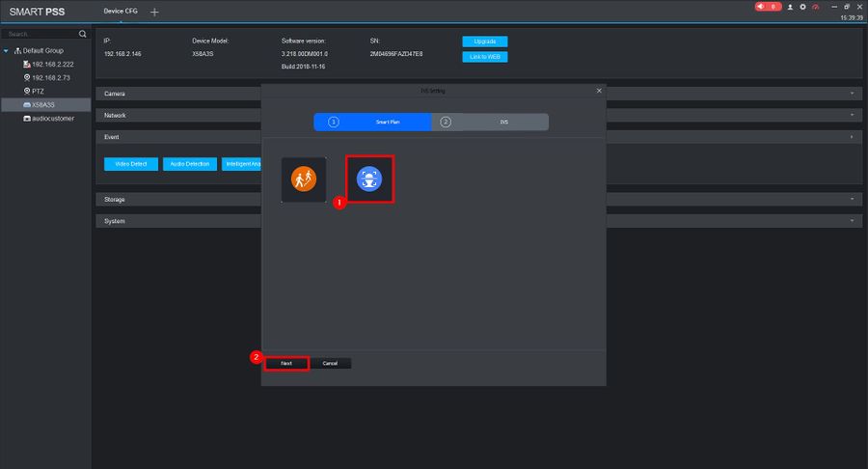Screen dimensions: 868x469
Task: Click the Device Model value X58A3S
Action: pyautogui.click(x=203, y=54)
